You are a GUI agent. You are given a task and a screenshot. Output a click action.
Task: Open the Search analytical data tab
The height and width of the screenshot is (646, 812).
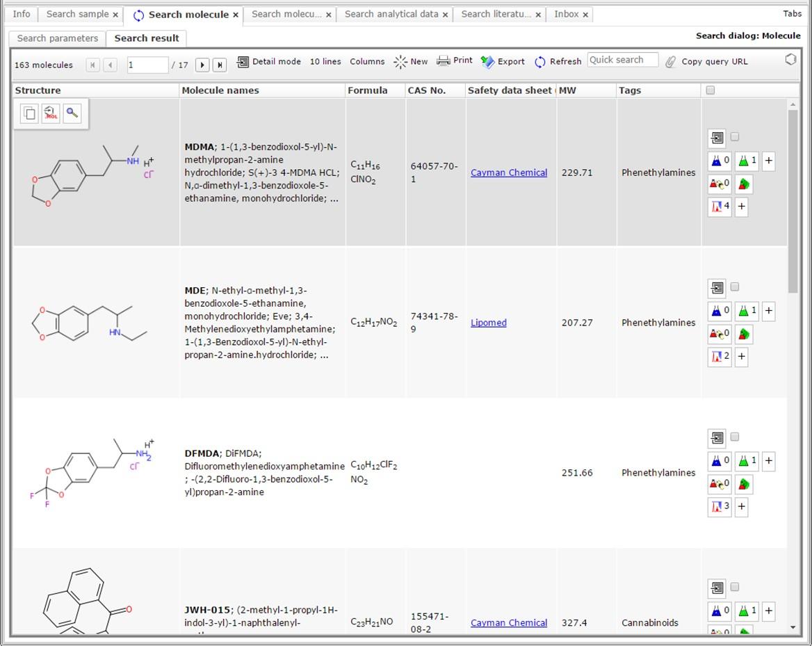coord(391,14)
